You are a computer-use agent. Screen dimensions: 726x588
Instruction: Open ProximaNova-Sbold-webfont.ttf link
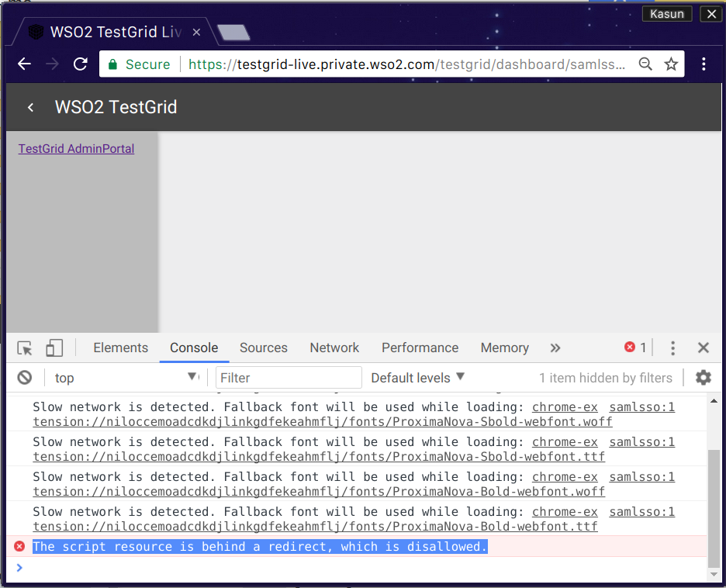(319, 456)
